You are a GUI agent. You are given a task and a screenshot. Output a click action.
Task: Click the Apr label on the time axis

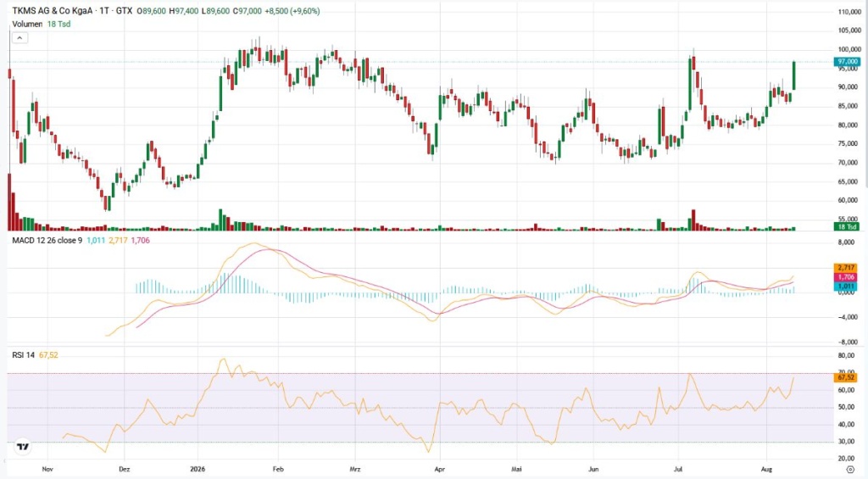pos(440,469)
